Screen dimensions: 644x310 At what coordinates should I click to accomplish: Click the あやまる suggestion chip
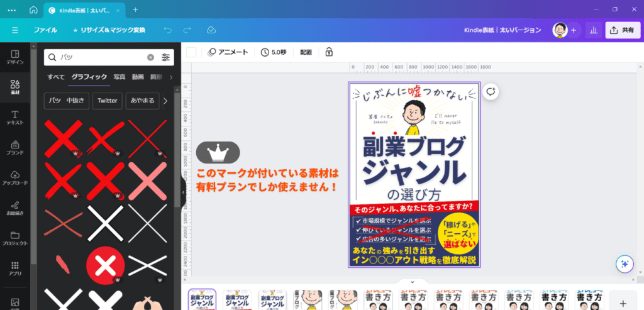pos(143,101)
